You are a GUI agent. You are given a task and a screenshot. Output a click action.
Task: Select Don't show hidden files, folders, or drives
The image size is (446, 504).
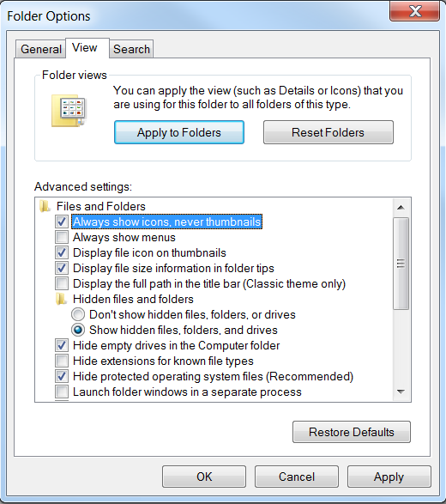78,314
